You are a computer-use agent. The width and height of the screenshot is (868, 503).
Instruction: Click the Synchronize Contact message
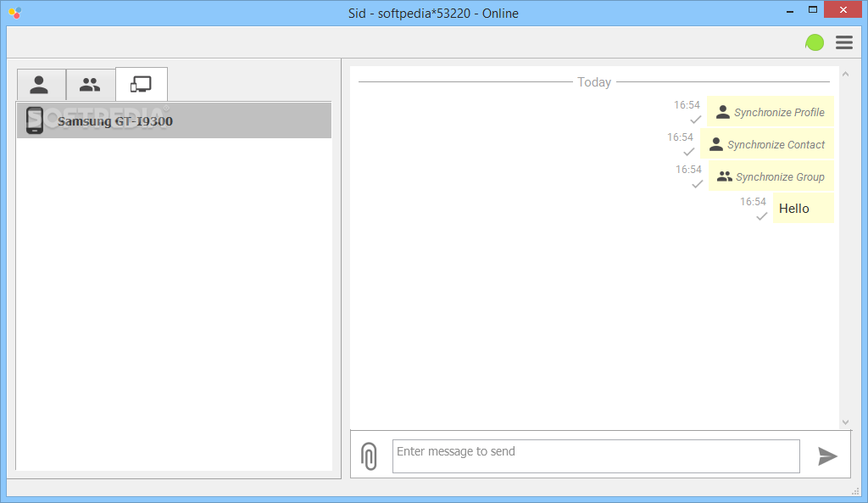[x=766, y=144]
